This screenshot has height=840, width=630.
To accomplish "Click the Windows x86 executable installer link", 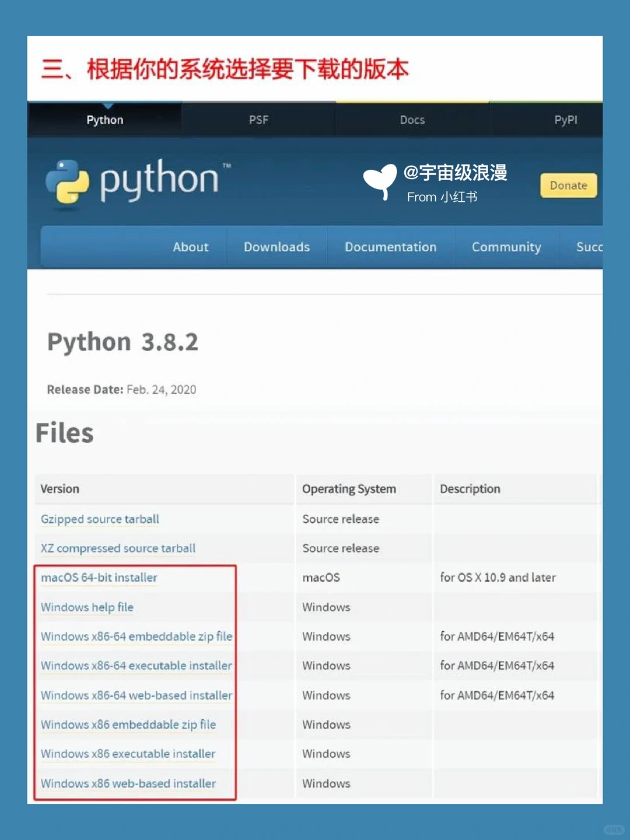I will point(128,754).
